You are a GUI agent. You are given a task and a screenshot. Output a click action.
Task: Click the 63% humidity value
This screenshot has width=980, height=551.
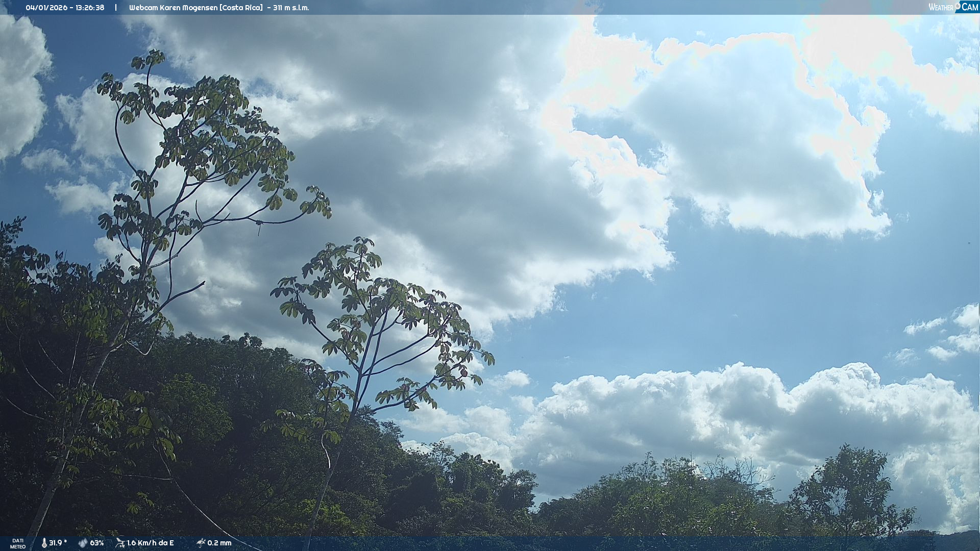tap(97, 543)
